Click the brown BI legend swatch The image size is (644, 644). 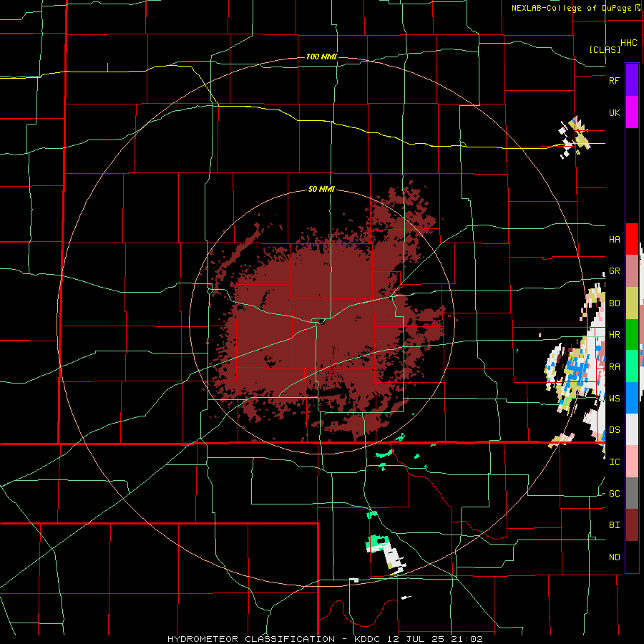point(632,525)
